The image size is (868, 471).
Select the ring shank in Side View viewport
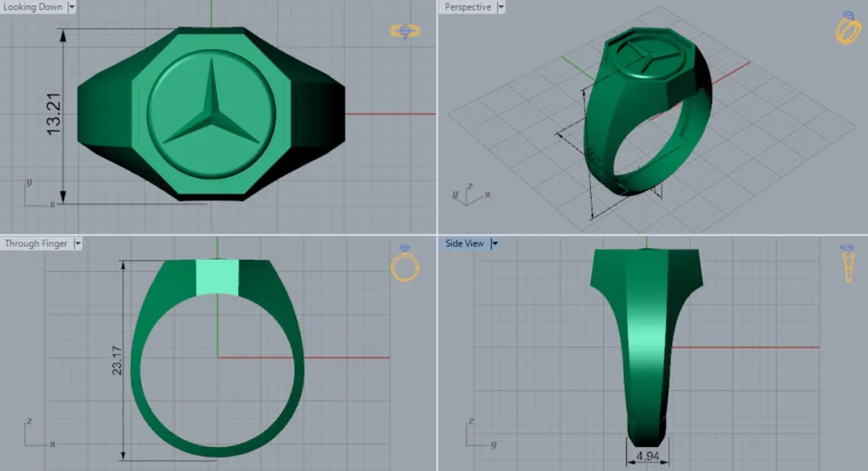(x=646, y=362)
